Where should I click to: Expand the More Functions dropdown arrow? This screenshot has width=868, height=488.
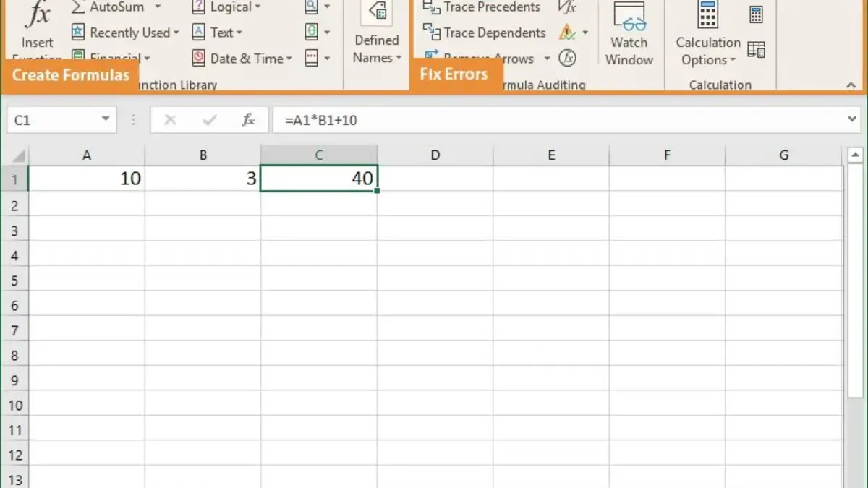tap(327, 59)
